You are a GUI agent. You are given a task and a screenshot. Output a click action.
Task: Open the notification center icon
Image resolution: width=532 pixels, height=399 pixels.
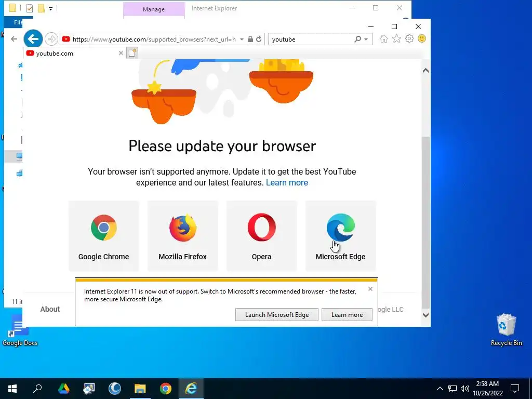coord(515,389)
